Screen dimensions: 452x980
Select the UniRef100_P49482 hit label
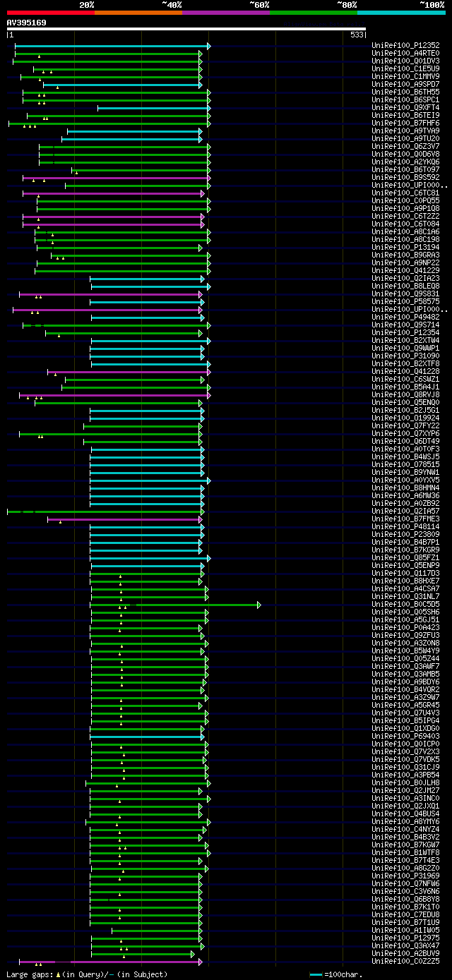(x=405, y=317)
